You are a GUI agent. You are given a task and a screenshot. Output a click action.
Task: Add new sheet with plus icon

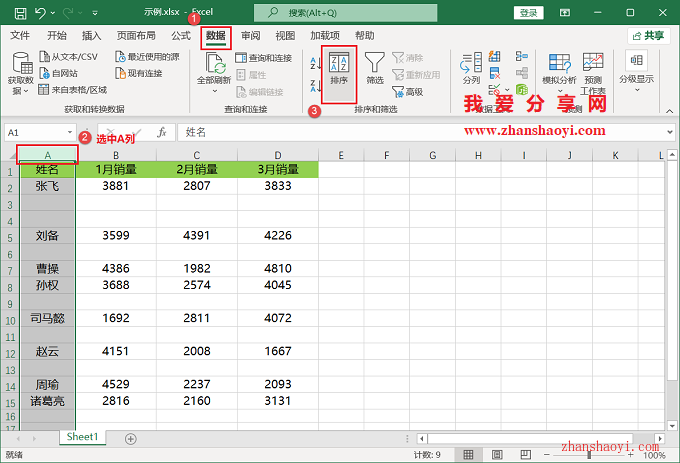(x=131, y=439)
